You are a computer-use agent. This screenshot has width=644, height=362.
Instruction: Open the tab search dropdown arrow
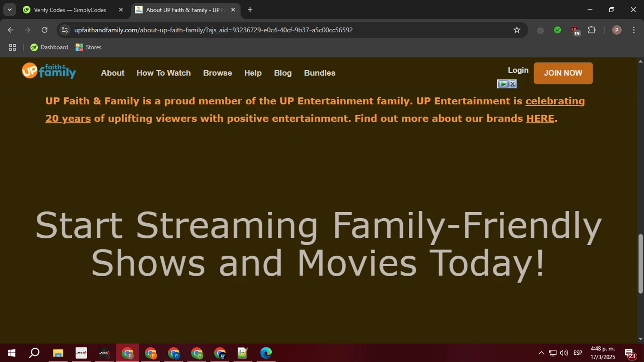click(x=9, y=10)
